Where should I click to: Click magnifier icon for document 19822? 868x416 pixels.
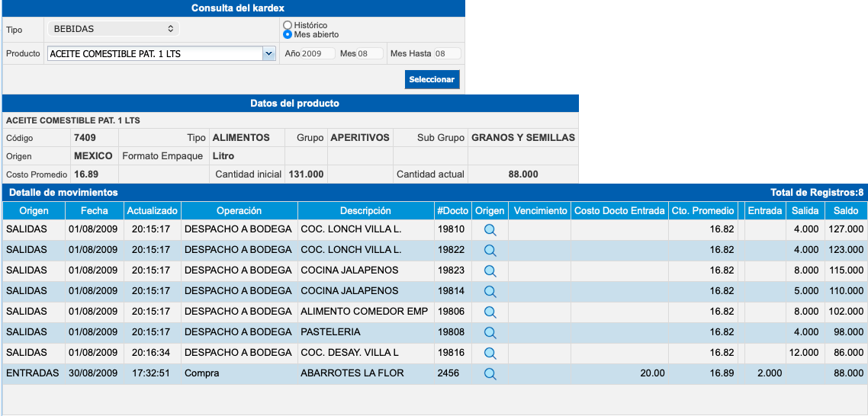(x=490, y=250)
